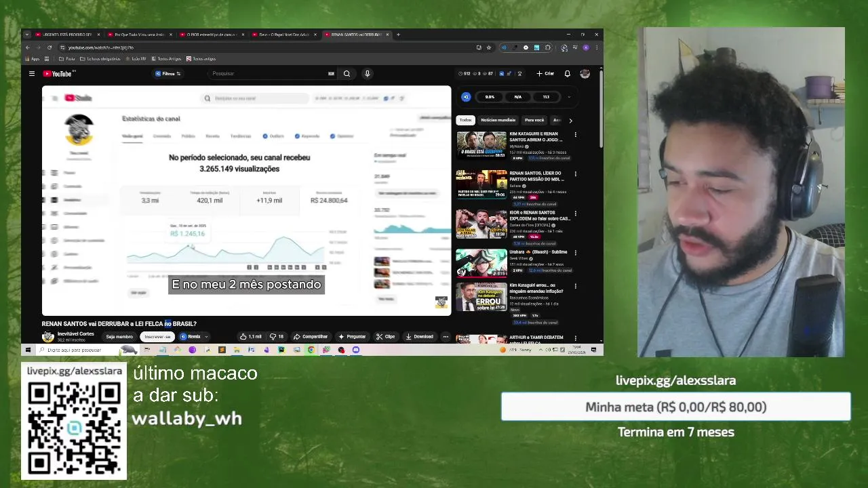
Task: Open options menu for the Urahara video
Action: (x=575, y=253)
